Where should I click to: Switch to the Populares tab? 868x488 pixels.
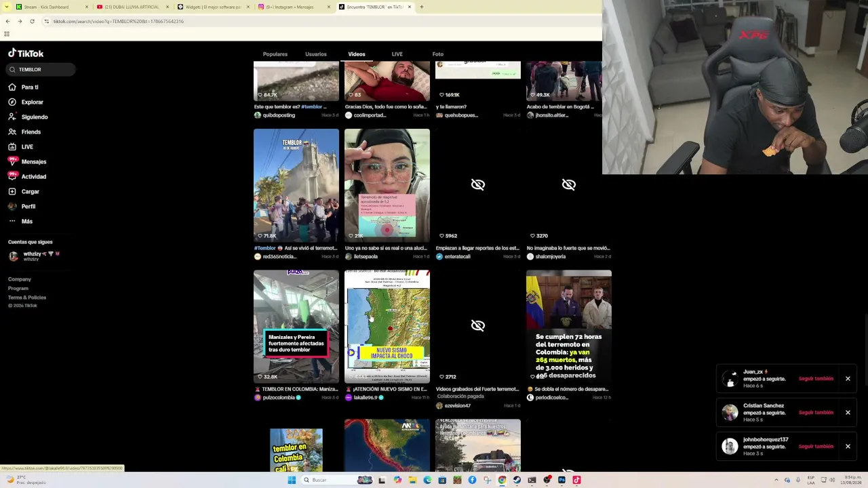pos(275,54)
